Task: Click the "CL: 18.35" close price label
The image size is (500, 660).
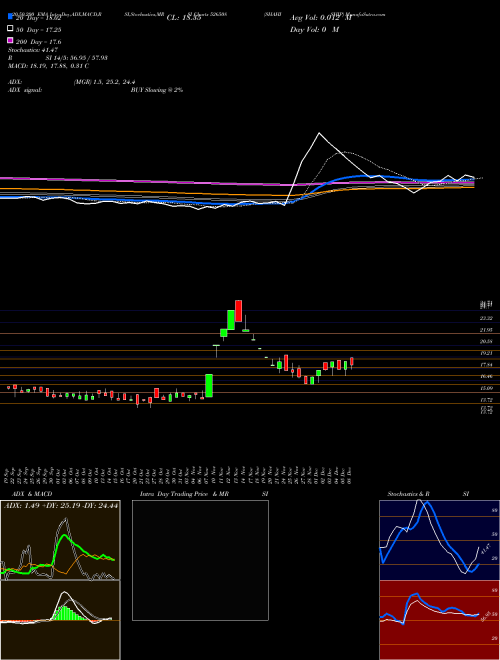Action: (x=184, y=18)
